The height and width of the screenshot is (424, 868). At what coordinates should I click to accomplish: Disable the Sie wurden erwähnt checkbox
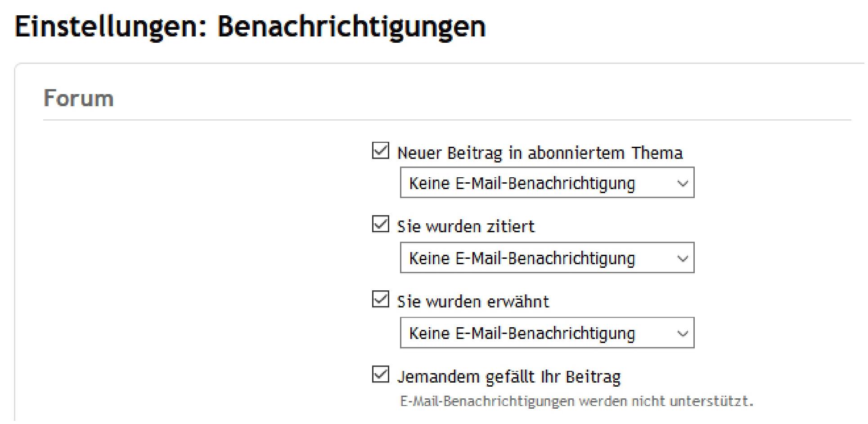(x=380, y=299)
